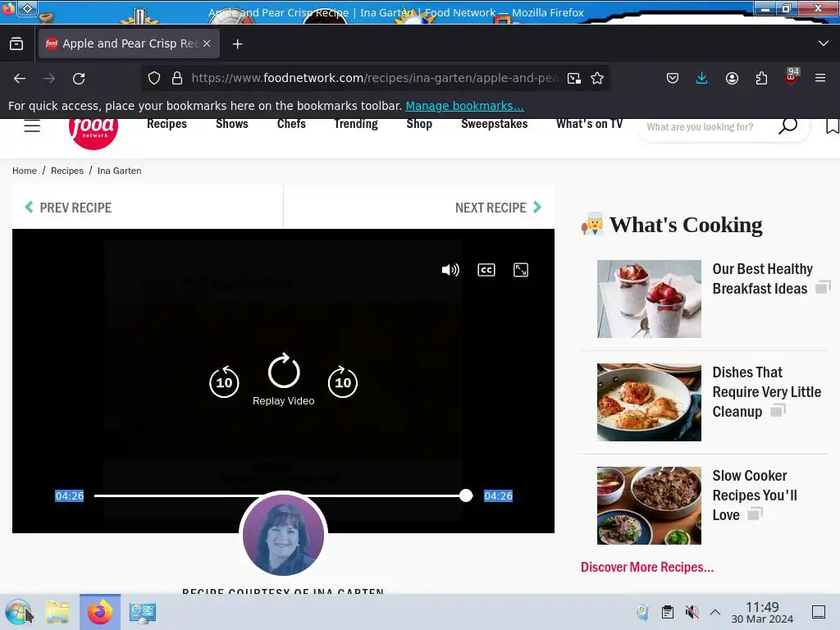Screen dimensions: 840x630
Task: Go back to the previous page
Action: [x=20, y=78]
